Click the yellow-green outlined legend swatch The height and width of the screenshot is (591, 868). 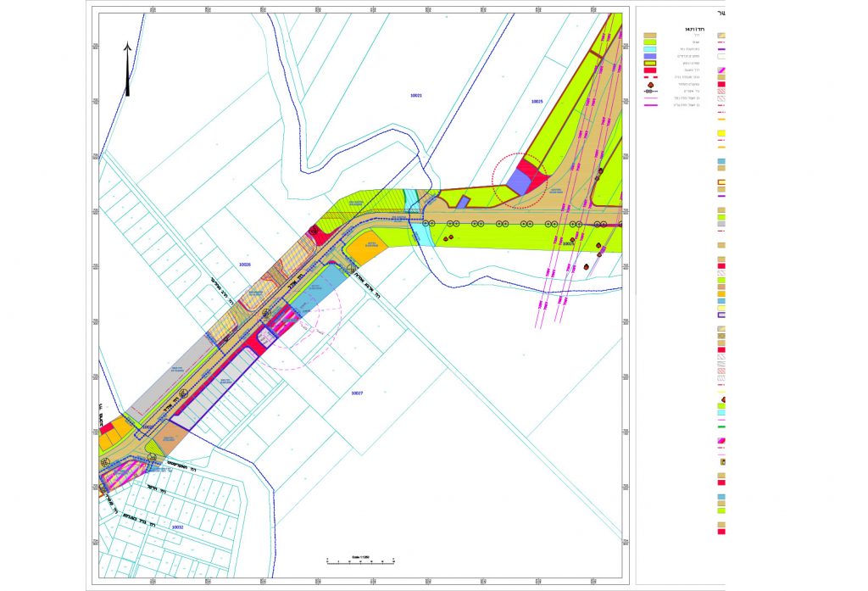click(651, 63)
